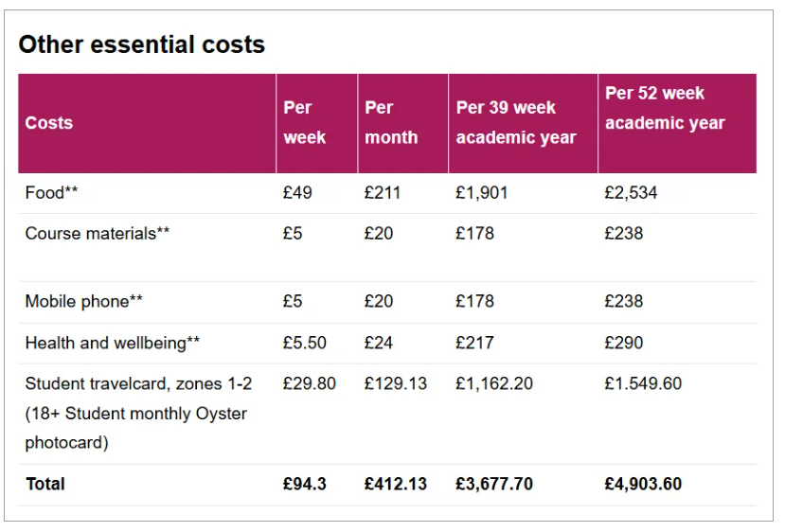Click the £4,903.60 total for 52 weeks
The image size is (785, 532).
click(643, 484)
